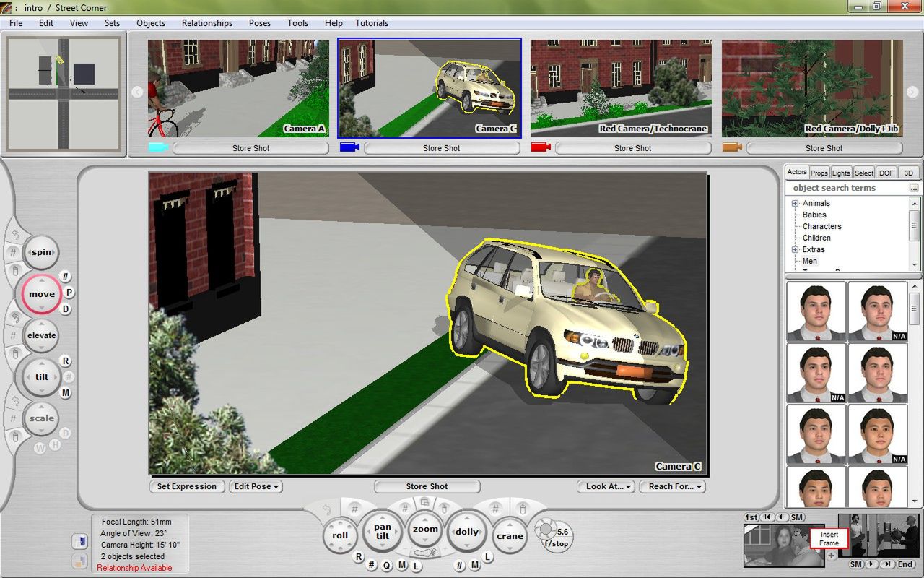Toggle the L option nearest crane
This screenshot has width=924, height=578.
[489, 557]
